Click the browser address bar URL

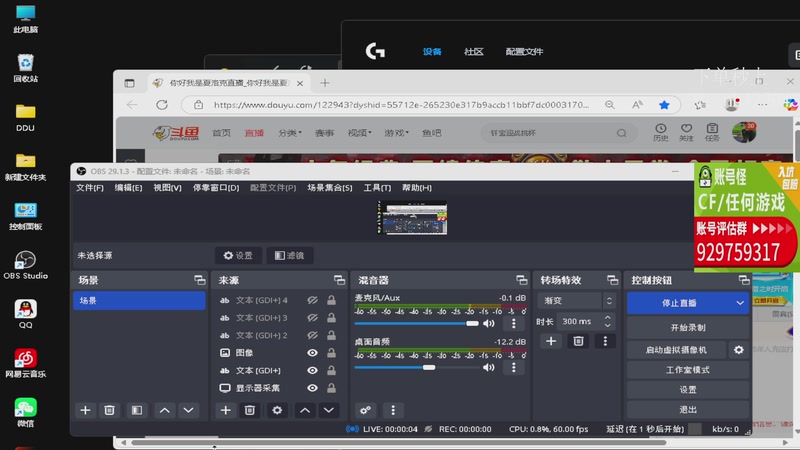tap(401, 105)
